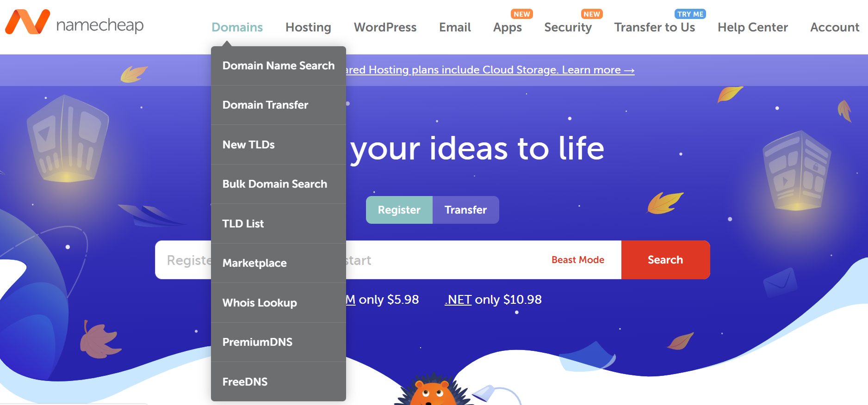Open the Help Center menu
This screenshot has height=405, width=868.
752,27
